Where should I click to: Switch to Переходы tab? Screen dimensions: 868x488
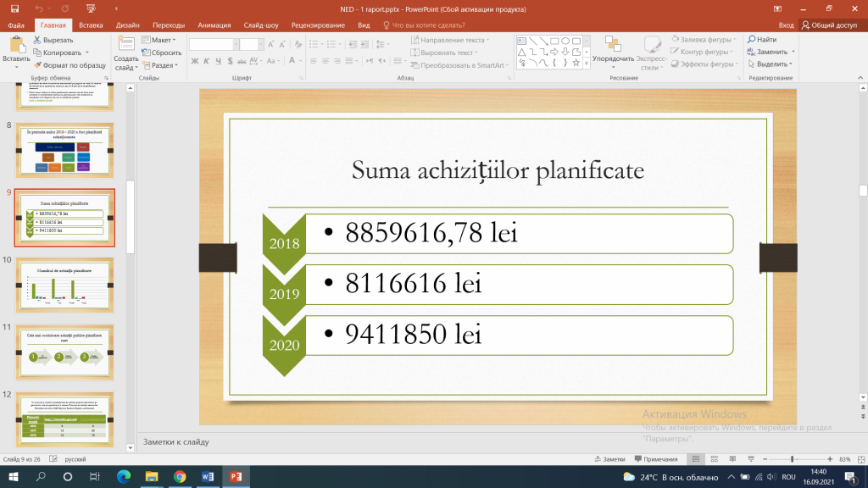(x=169, y=25)
